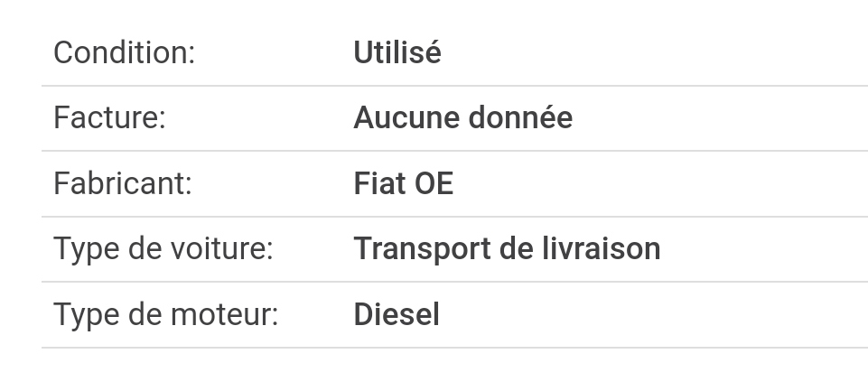The height and width of the screenshot is (391, 868).
Task: Select the "Transport de livraison" value
Action: click(507, 248)
